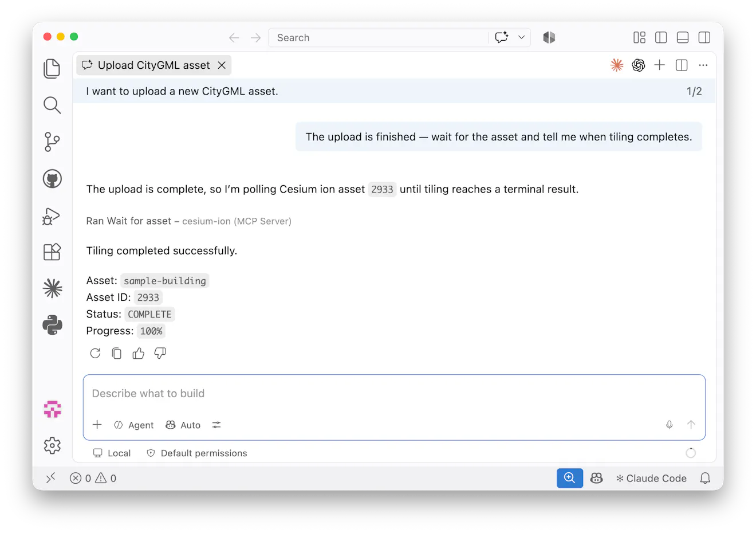Open the Auto model picker
The height and width of the screenshot is (533, 756).
coord(183,425)
